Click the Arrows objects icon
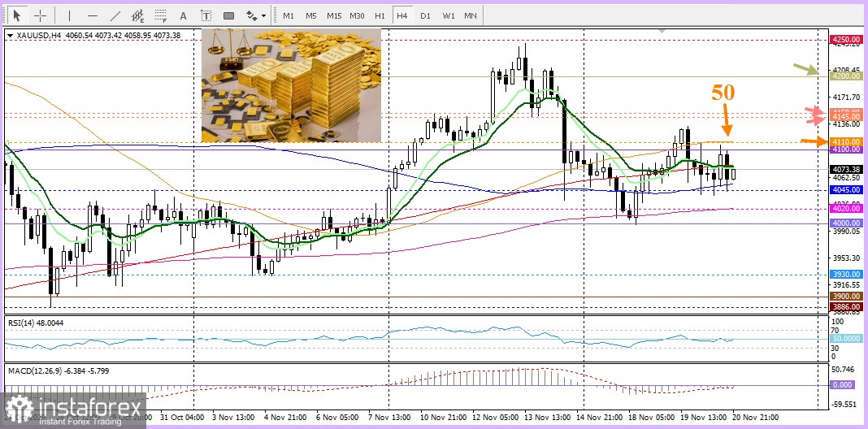Screen dimensions: 868x429 click(x=251, y=15)
